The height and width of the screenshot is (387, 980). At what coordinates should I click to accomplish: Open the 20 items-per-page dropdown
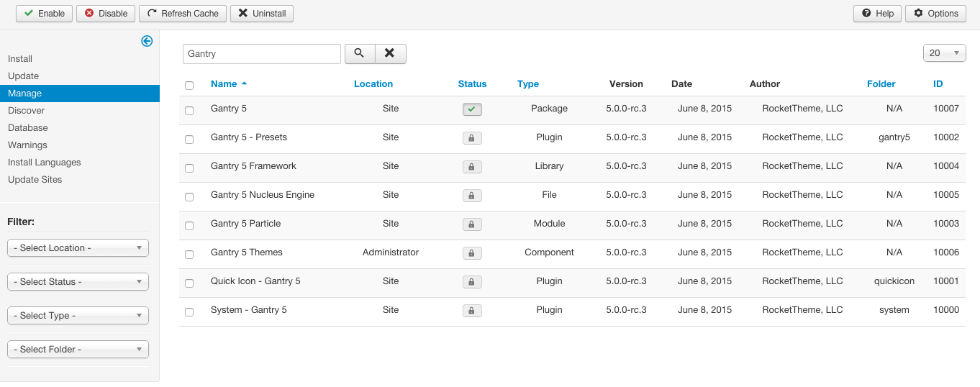point(944,53)
